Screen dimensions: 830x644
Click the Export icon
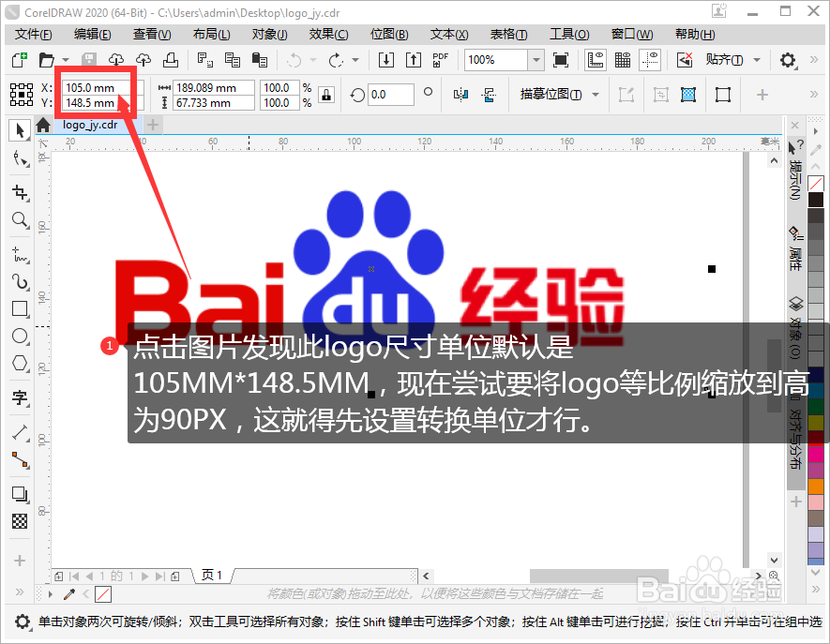tap(413, 60)
